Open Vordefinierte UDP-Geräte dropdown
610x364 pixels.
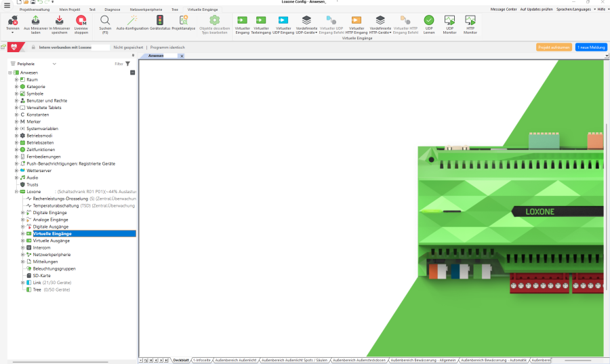click(x=306, y=24)
